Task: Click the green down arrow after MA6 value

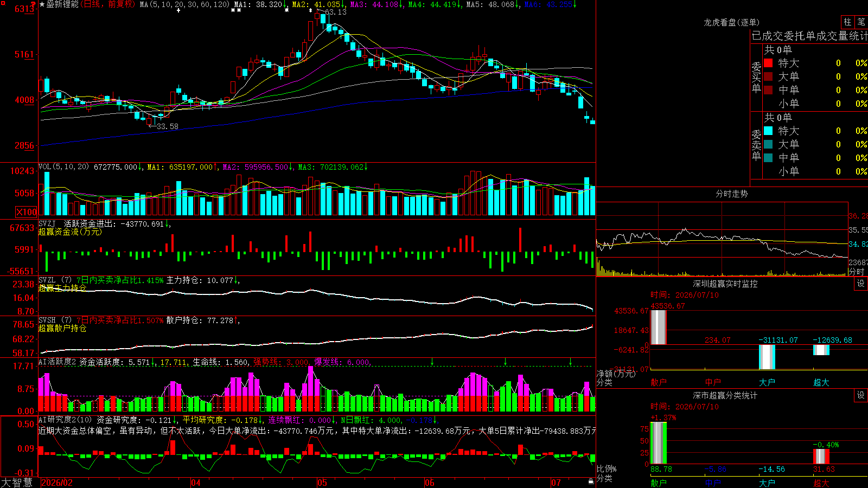Action: coord(575,4)
